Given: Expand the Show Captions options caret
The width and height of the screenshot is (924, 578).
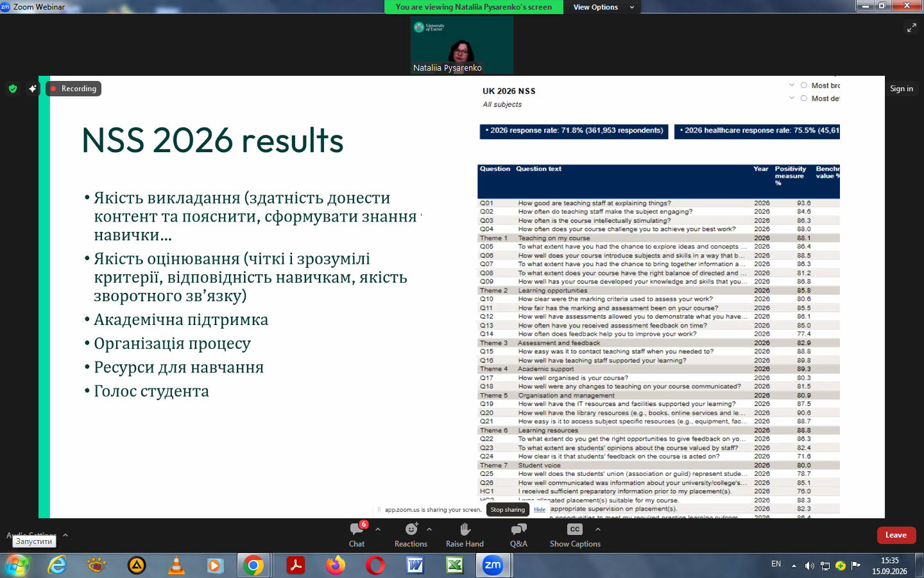Looking at the screenshot, I should point(598,529).
